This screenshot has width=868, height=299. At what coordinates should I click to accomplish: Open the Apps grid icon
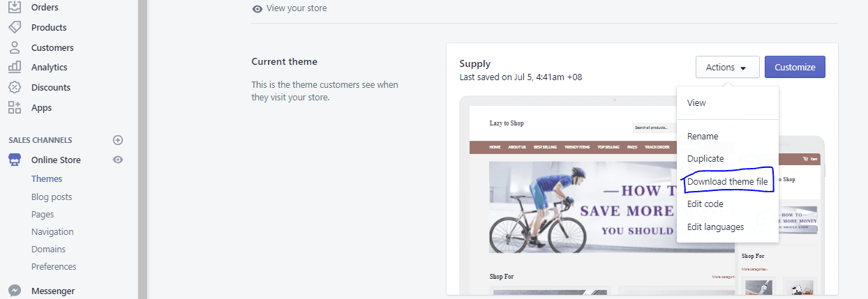14,108
